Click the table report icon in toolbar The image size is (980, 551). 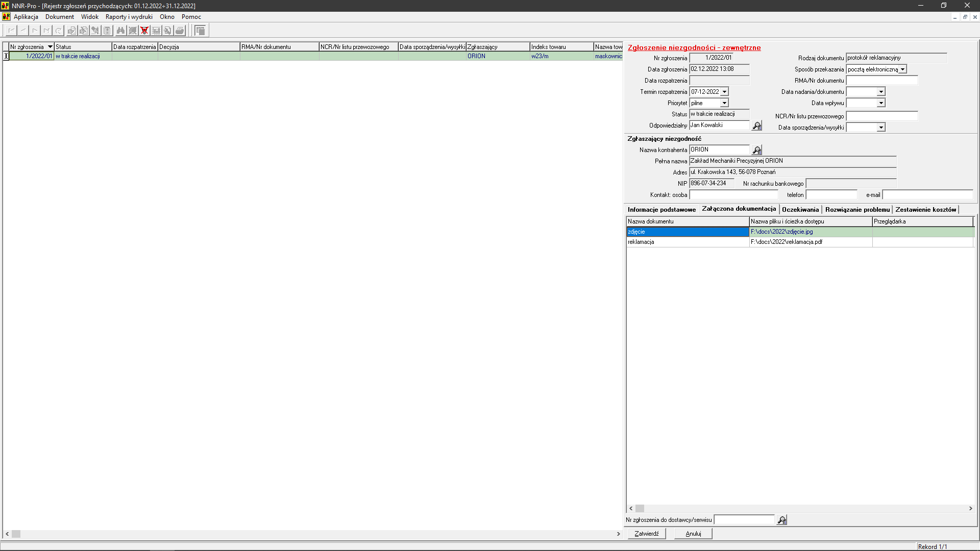(x=156, y=31)
